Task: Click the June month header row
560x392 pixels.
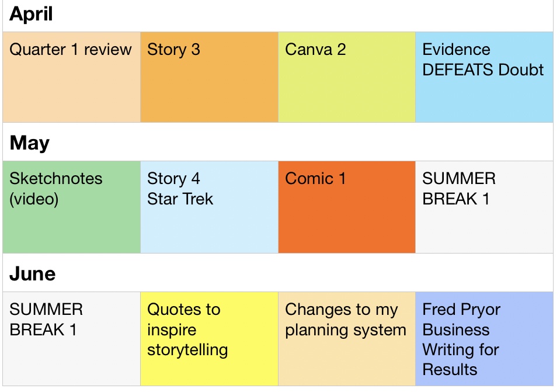Action: click(x=278, y=273)
